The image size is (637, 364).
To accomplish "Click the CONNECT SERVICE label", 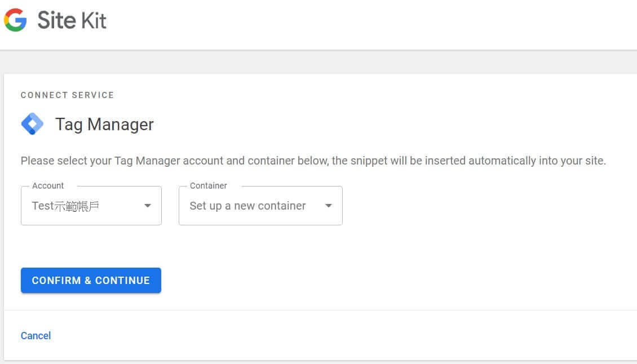I will [x=67, y=95].
